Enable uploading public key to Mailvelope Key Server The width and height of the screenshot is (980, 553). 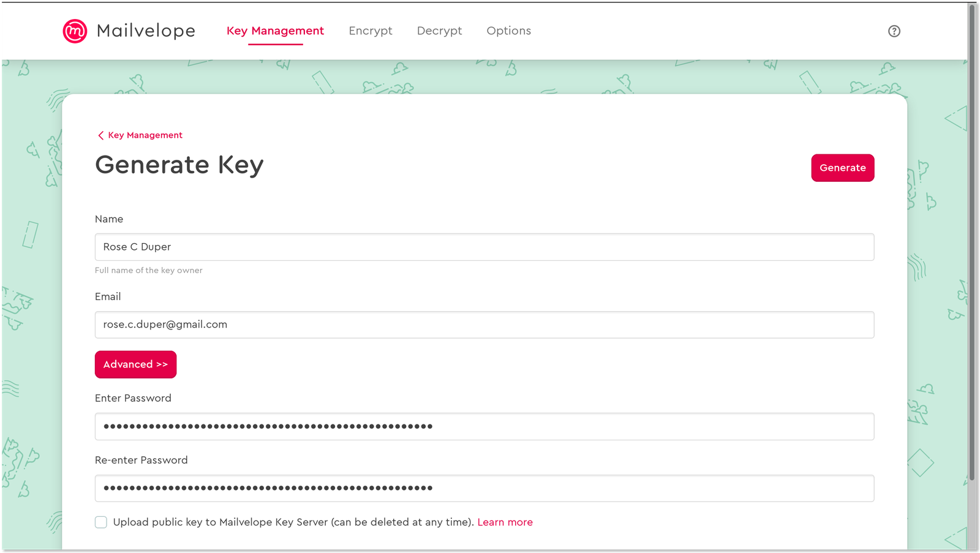(x=100, y=522)
